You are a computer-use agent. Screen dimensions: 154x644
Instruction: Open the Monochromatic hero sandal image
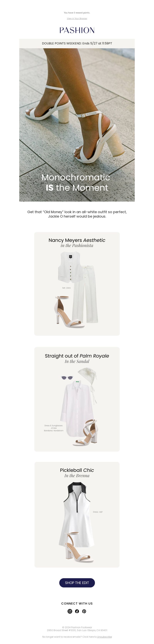pos(77,125)
